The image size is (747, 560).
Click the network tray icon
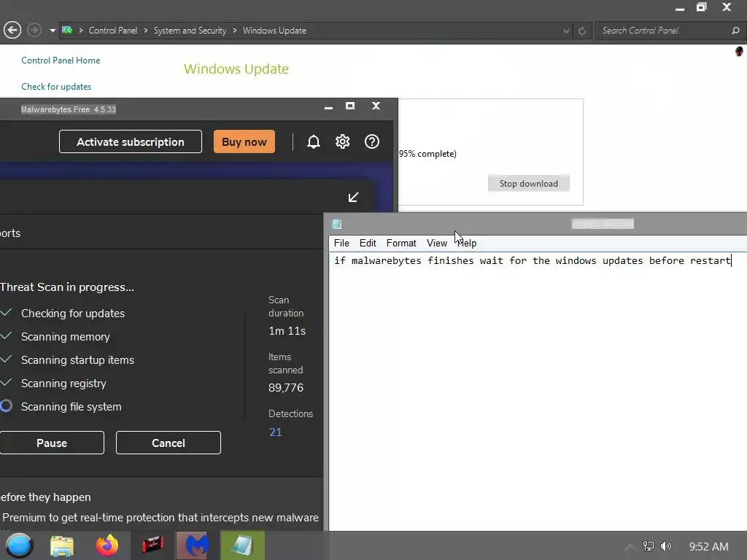coord(649,546)
